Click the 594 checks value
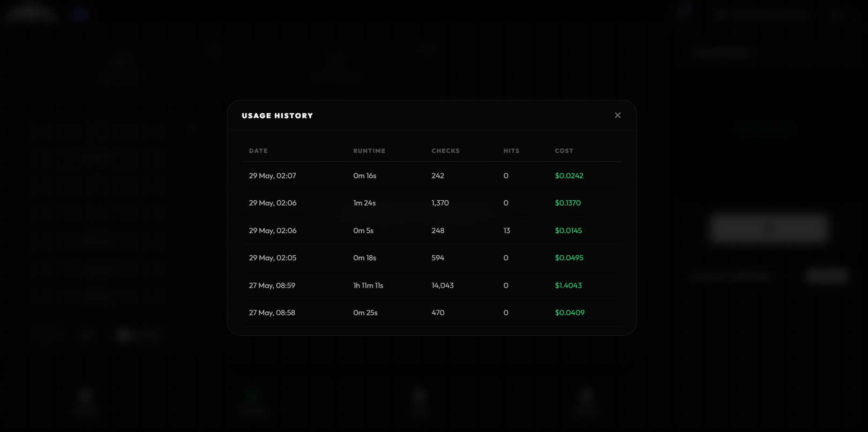This screenshot has height=432, width=868. pos(438,258)
